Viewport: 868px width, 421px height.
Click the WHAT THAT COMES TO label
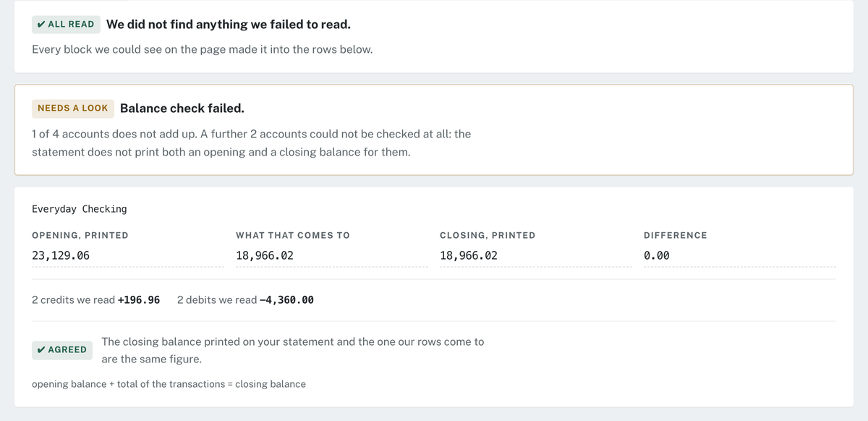tap(293, 235)
